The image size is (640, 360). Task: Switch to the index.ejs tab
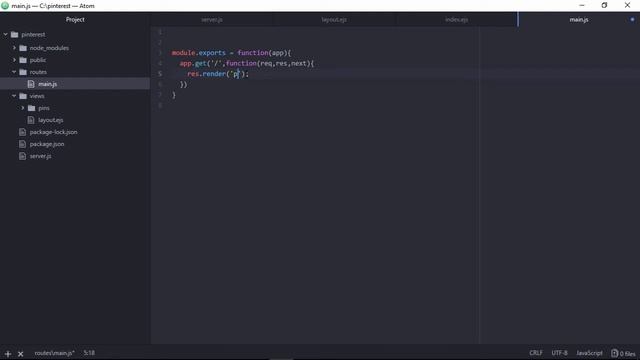456,20
